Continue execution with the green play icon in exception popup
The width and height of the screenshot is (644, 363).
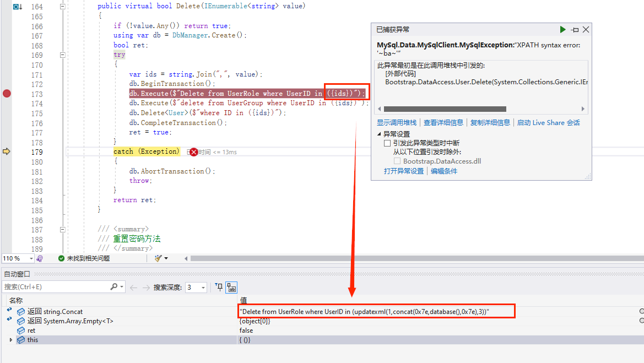(x=562, y=30)
